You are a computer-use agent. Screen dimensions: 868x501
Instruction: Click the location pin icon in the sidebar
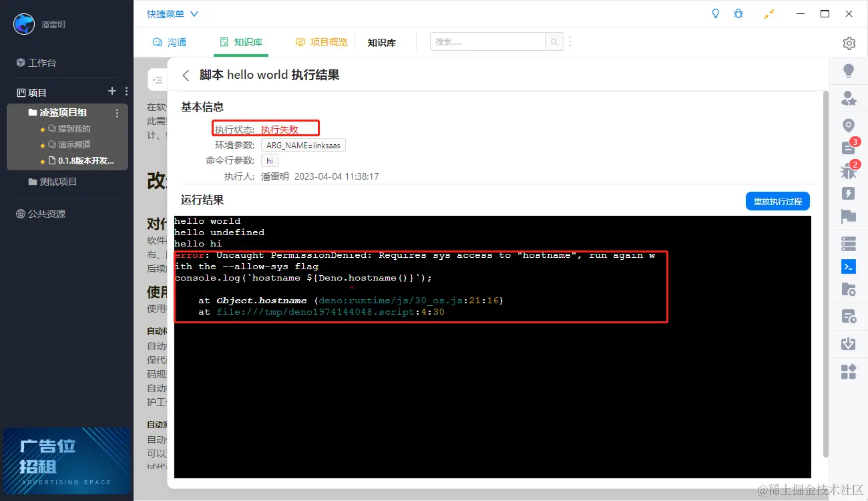(849, 126)
